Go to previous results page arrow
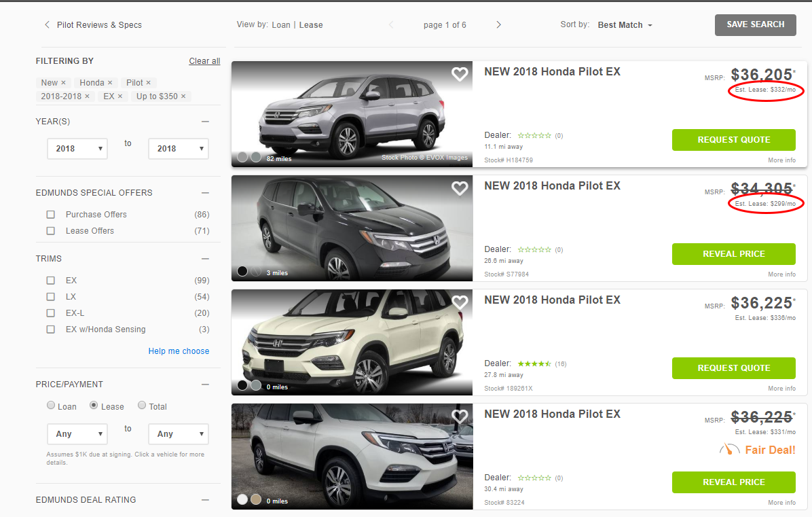 [391, 24]
